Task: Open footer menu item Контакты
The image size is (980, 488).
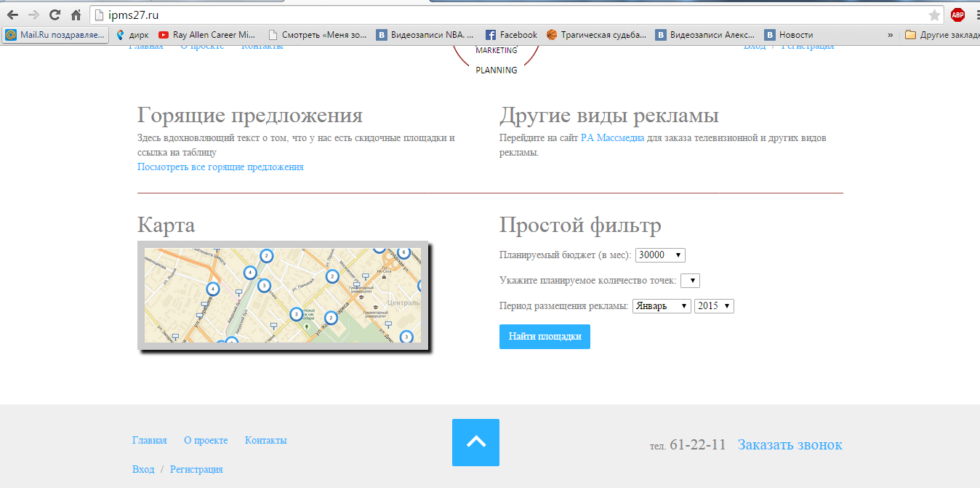Action: (265, 441)
